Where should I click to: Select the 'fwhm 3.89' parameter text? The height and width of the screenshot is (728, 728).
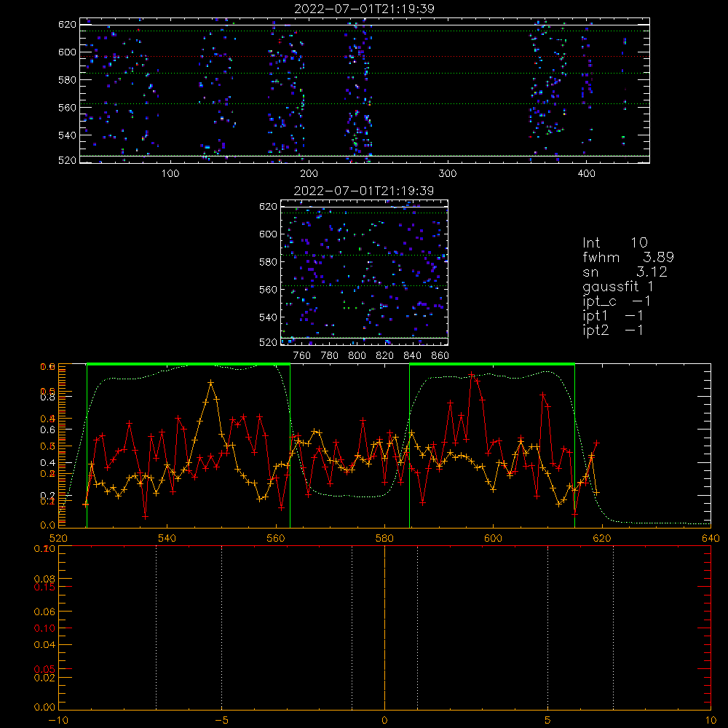tap(628, 257)
